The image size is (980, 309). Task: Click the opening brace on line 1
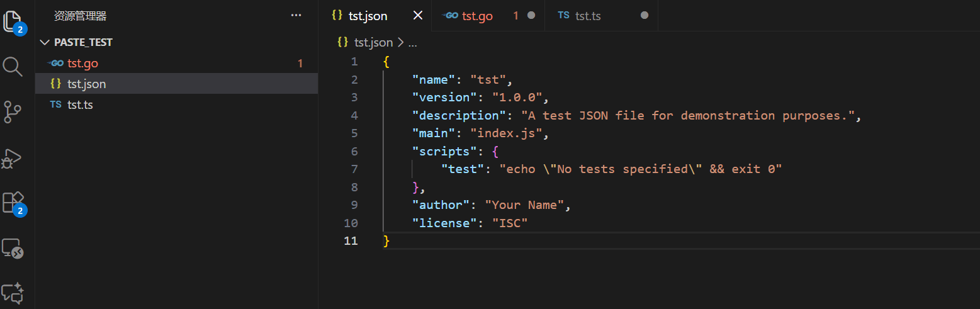386,62
